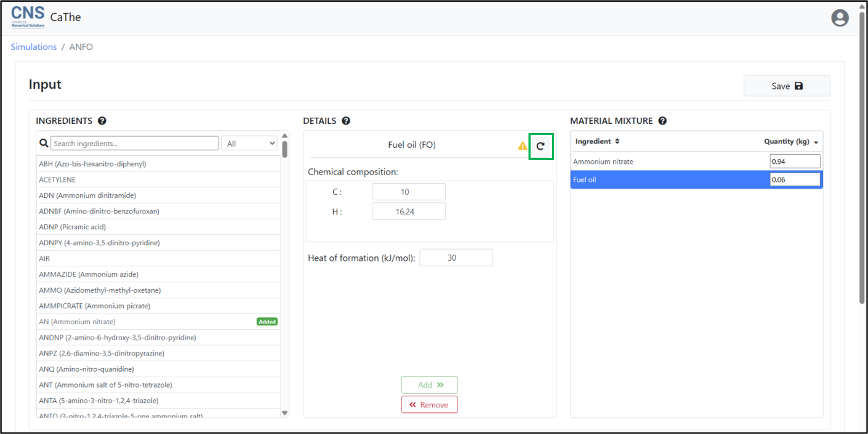The height and width of the screenshot is (434, 868).
Task: Click the red Remove button
Action: (x=429, y=405)
